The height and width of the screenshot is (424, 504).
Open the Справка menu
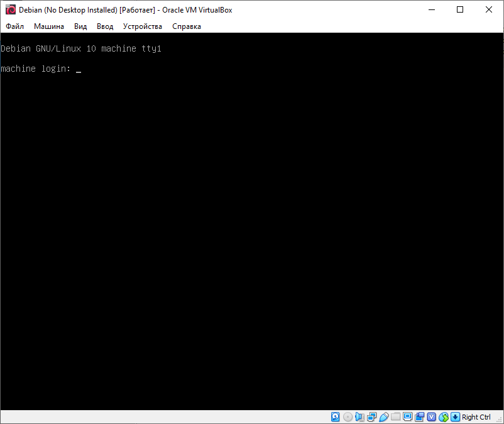click(187, 26)
